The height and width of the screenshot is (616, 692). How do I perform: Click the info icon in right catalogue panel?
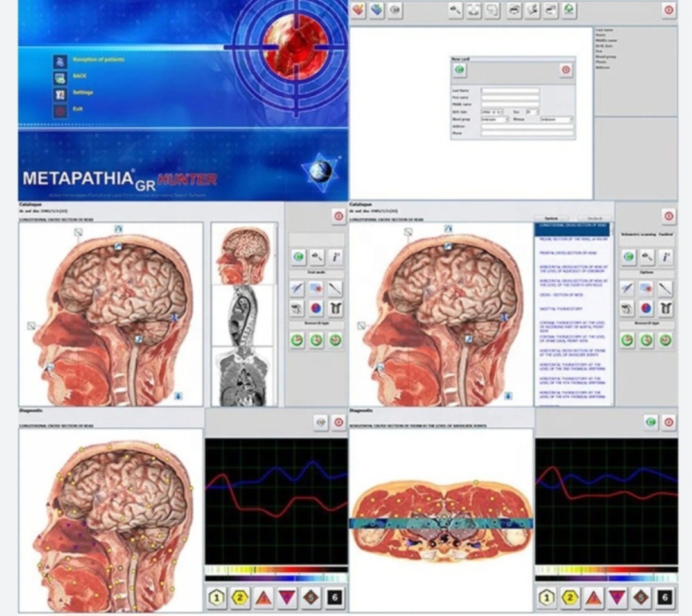point(666,256)
